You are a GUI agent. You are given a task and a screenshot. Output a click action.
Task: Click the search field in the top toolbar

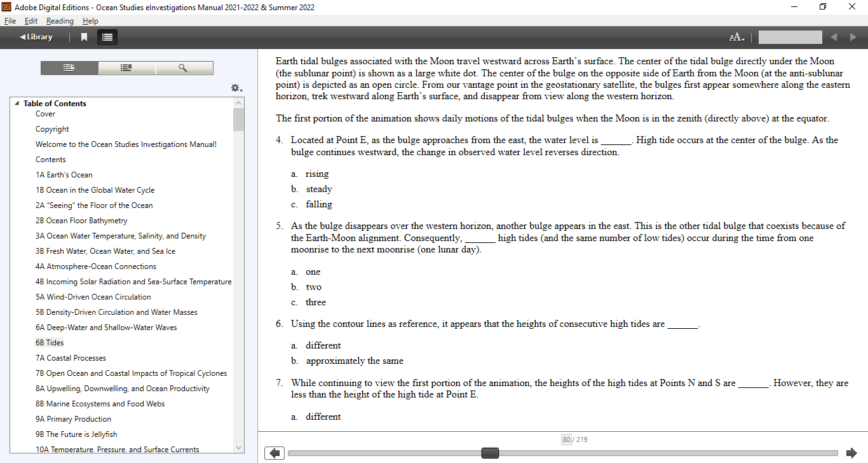(x=790, y=38)
